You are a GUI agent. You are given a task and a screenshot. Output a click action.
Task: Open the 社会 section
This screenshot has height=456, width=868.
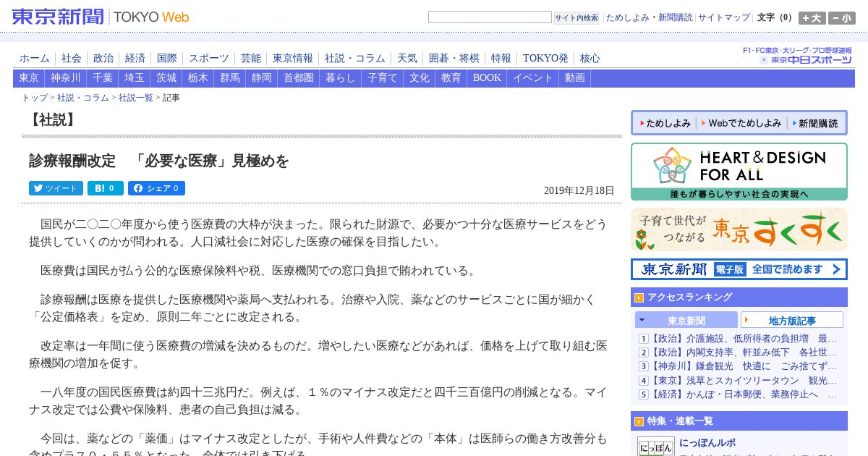(x=72, y=59)
